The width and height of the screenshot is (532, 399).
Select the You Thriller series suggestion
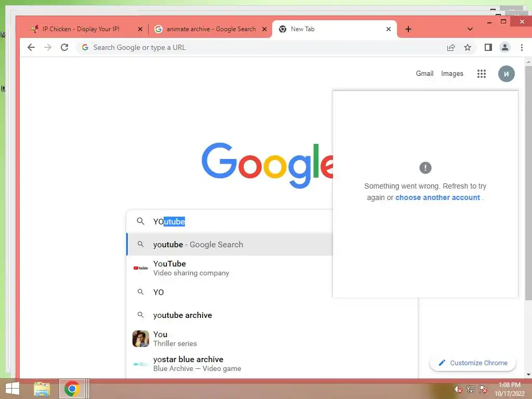pos(272,339)
